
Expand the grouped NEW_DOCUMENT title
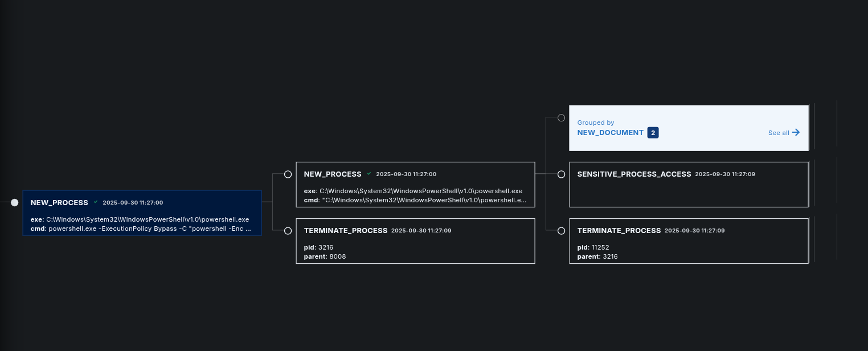coord(610,133)
